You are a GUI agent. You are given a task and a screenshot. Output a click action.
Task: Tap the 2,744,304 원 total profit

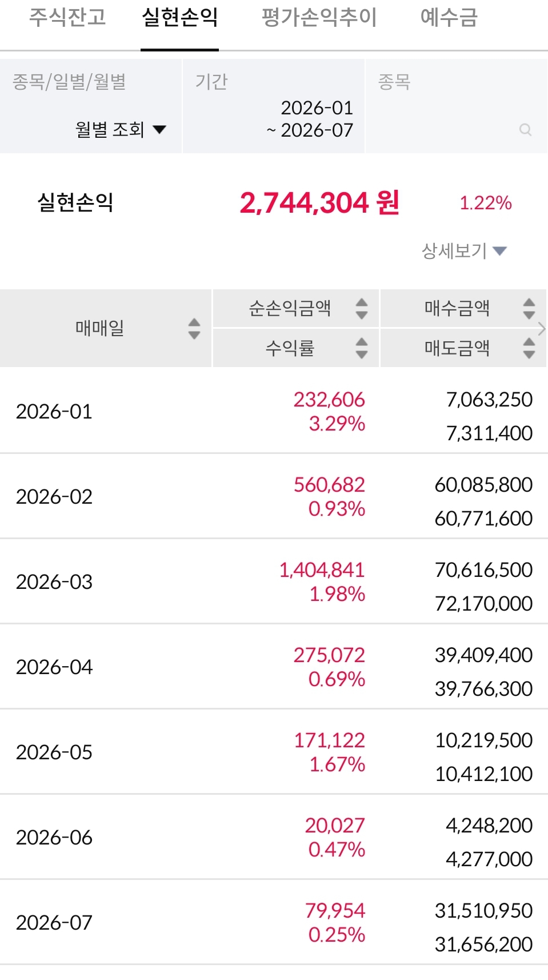pyautogui.click(x=319, y=203)
